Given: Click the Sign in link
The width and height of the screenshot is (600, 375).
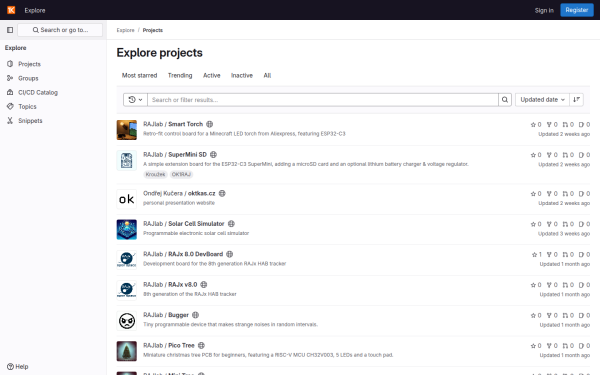Looking at the screenshot, I should tap(544, 10).
